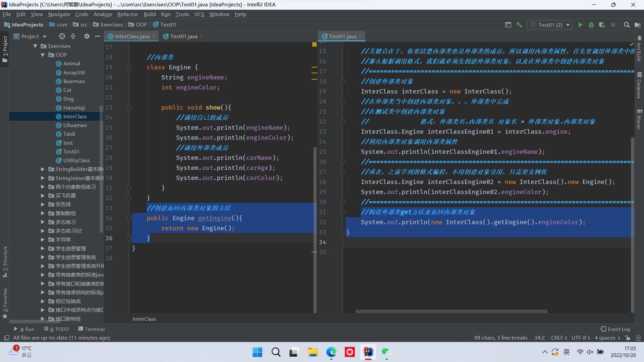
Task: Click Run with Coverage icon
Action: coord(602,25)
